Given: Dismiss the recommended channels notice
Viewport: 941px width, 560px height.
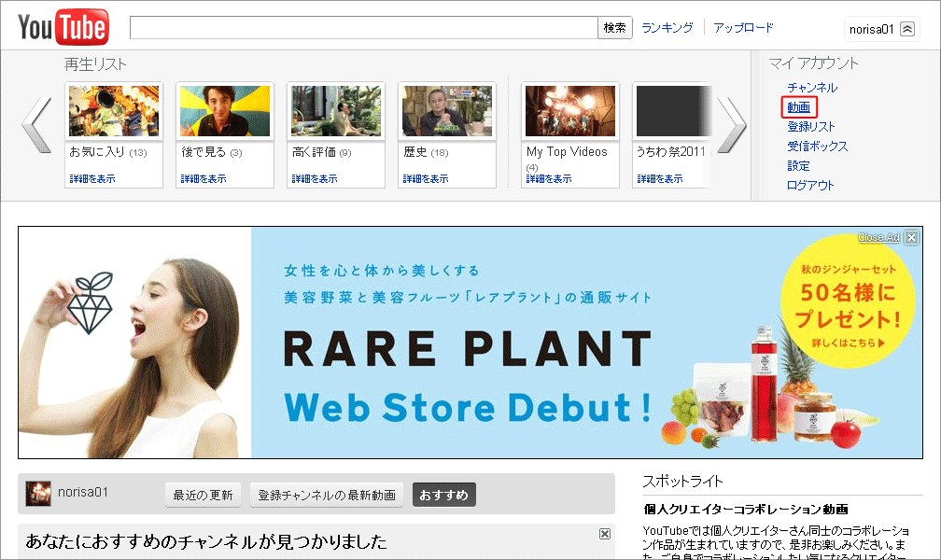Looking at the screenshot, I should (x=605, y=534).
